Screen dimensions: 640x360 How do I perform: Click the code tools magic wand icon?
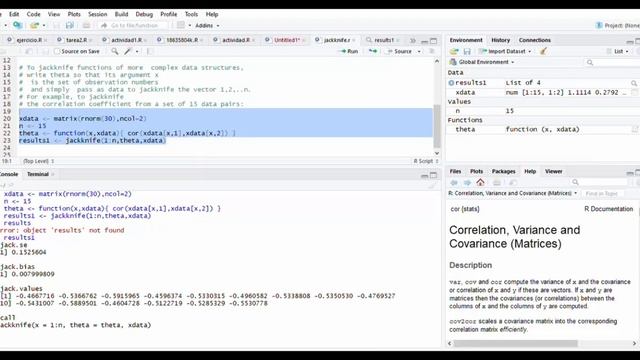pyautogui.click(x=128, y=51)
